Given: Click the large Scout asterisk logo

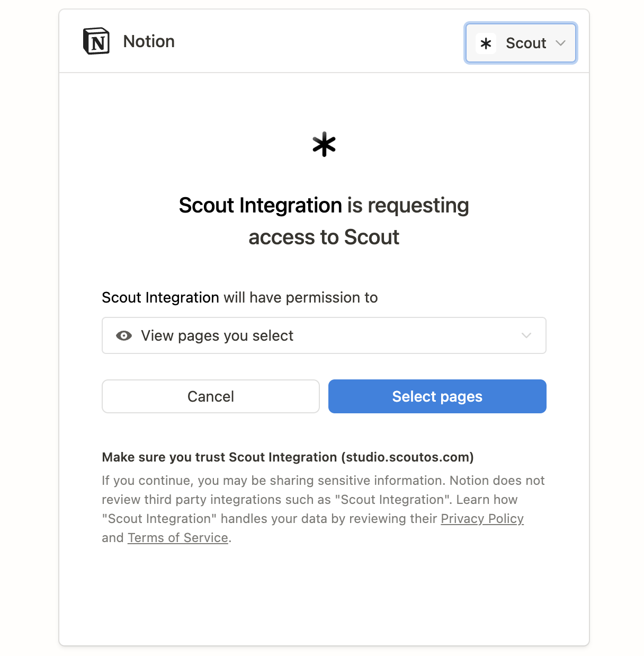Looking at the screenshot, I should (x=324, y=145).
